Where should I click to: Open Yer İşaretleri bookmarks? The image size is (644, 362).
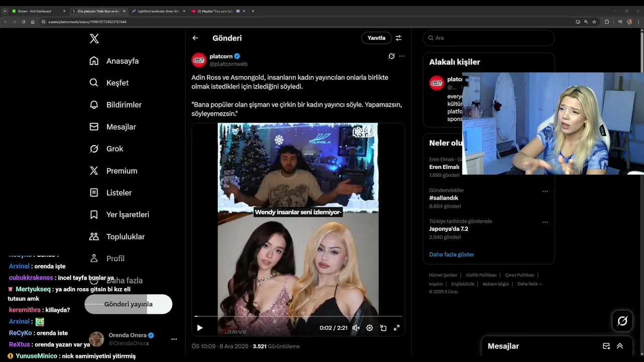(x=119, y=215)
